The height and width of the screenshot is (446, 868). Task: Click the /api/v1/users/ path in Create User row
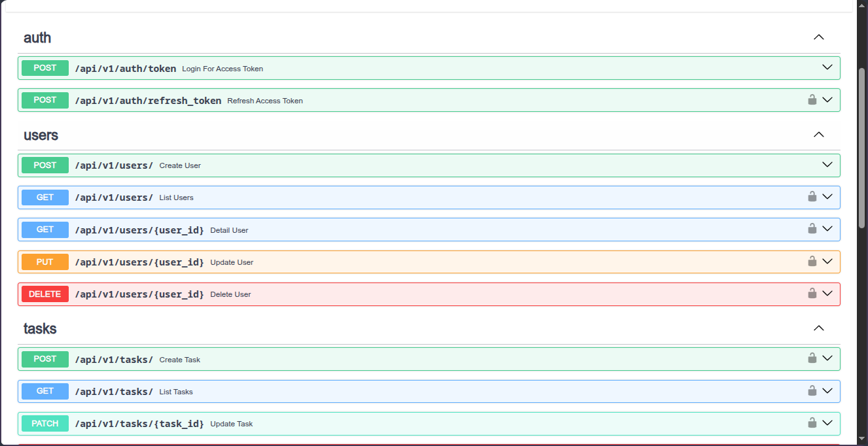[x=114, y=165]
